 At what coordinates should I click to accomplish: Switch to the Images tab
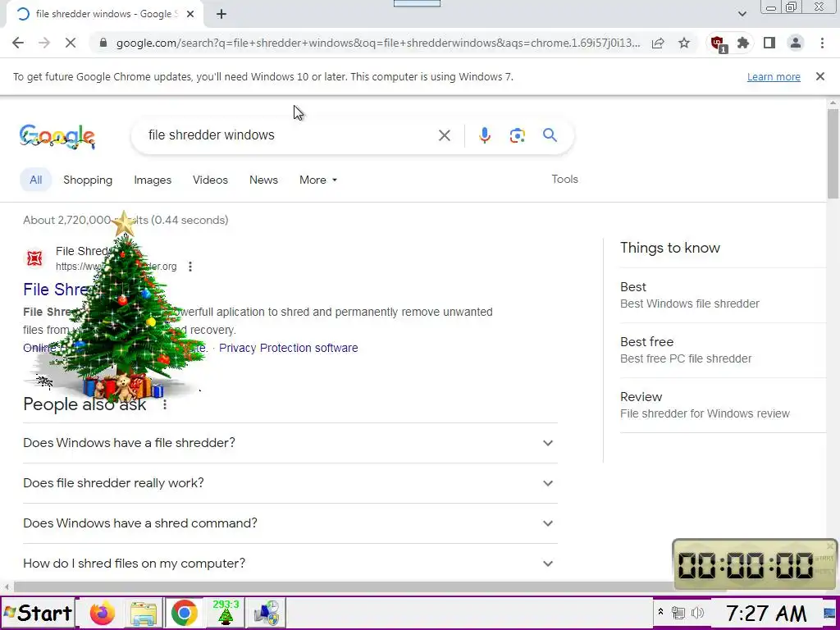coord(153,180)
